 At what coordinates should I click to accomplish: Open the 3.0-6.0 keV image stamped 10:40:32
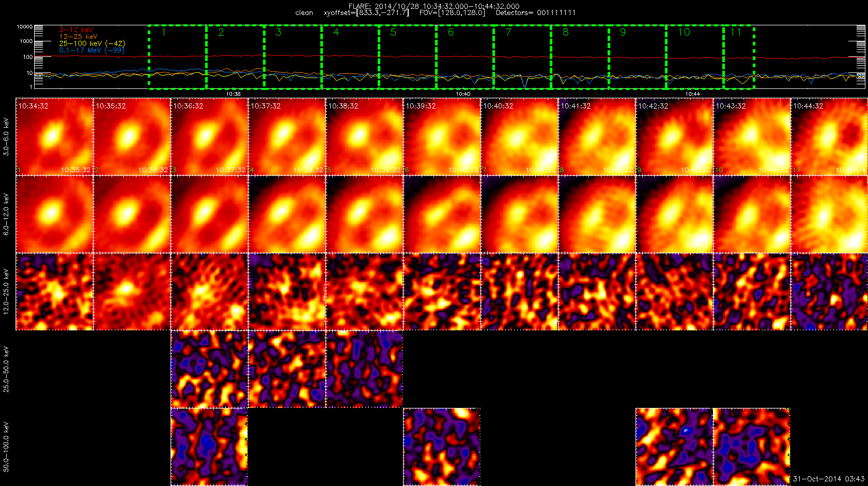tap(519, 136)
